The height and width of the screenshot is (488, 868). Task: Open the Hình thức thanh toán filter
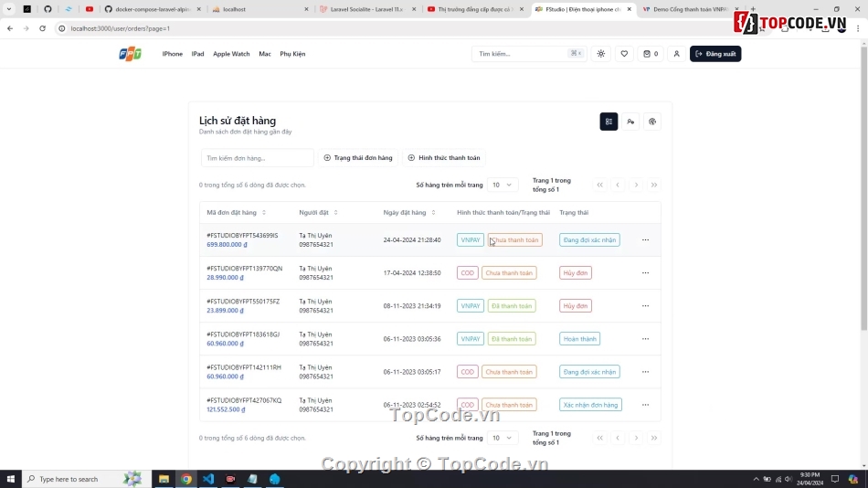coord(444,158)
